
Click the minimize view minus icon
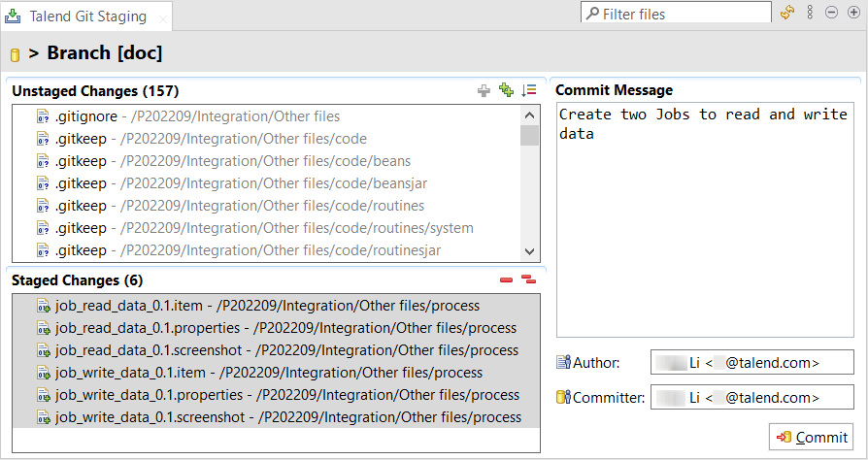click(831, 13)
